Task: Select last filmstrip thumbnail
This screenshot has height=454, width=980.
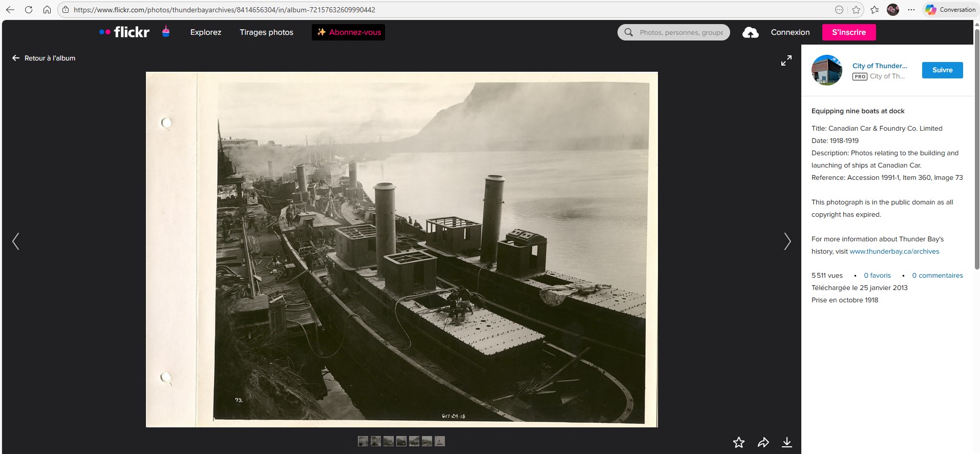Action: 440,441
